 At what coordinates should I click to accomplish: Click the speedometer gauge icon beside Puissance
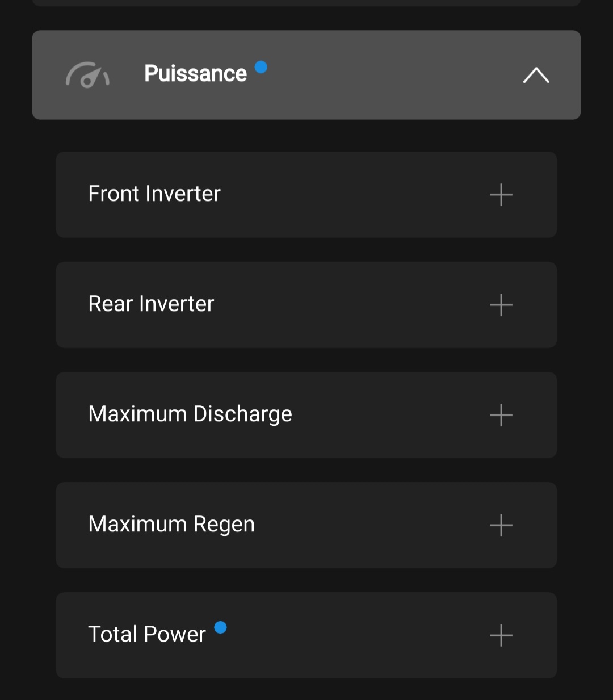click(x=87, y=75)
